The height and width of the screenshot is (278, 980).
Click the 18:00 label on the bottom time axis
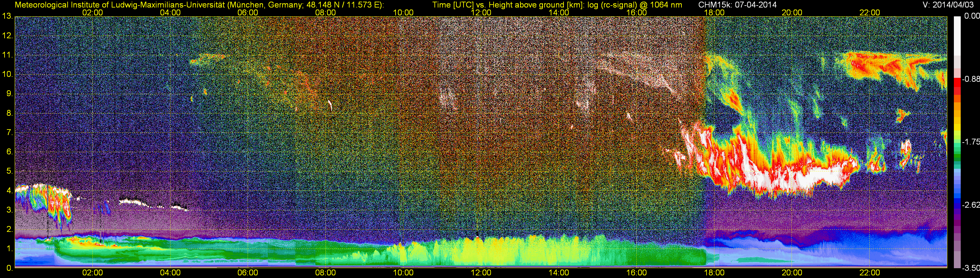[714, 273]
